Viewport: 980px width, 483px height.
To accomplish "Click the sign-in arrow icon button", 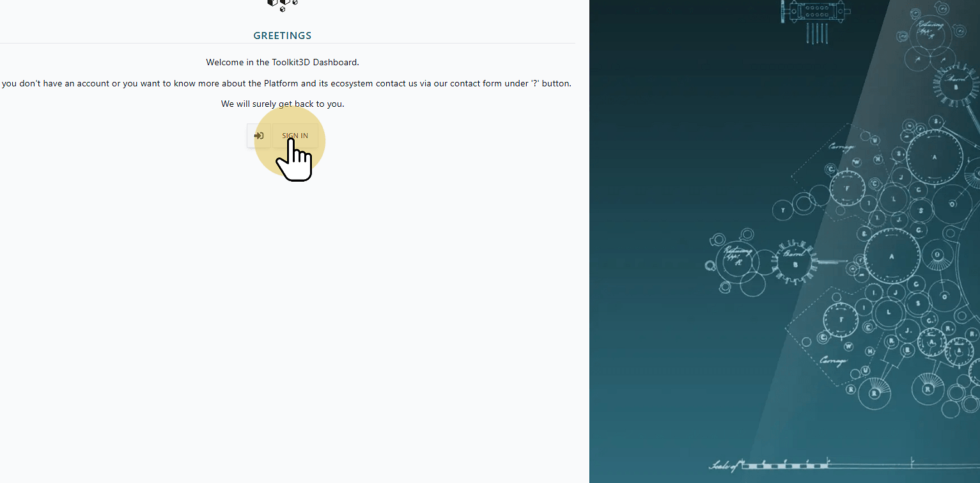I will click(259, 136).
